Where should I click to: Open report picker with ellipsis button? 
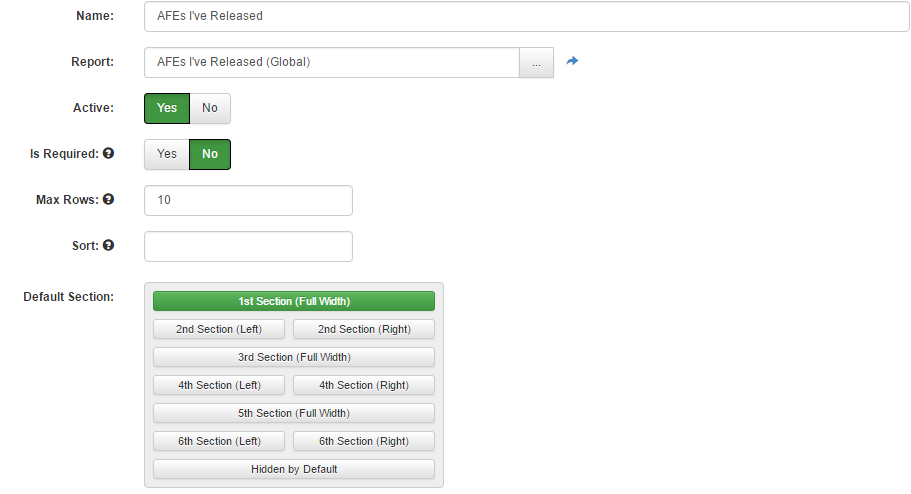point(536,62)
